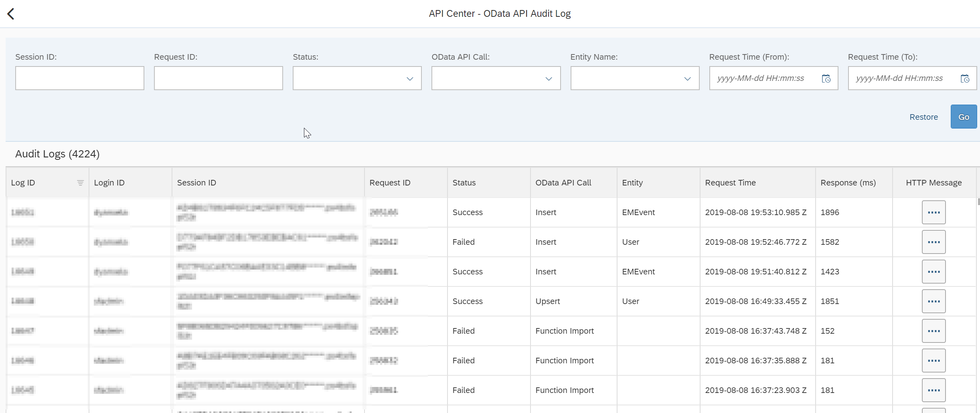Go back using the back arrow
This screenshot has width=980, height=413.
[x=11, y=14]
